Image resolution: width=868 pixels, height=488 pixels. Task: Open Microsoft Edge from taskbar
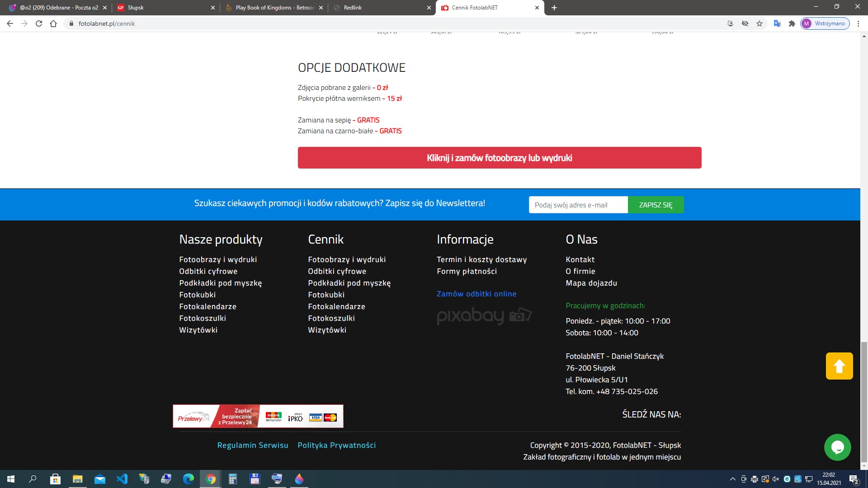189,479
